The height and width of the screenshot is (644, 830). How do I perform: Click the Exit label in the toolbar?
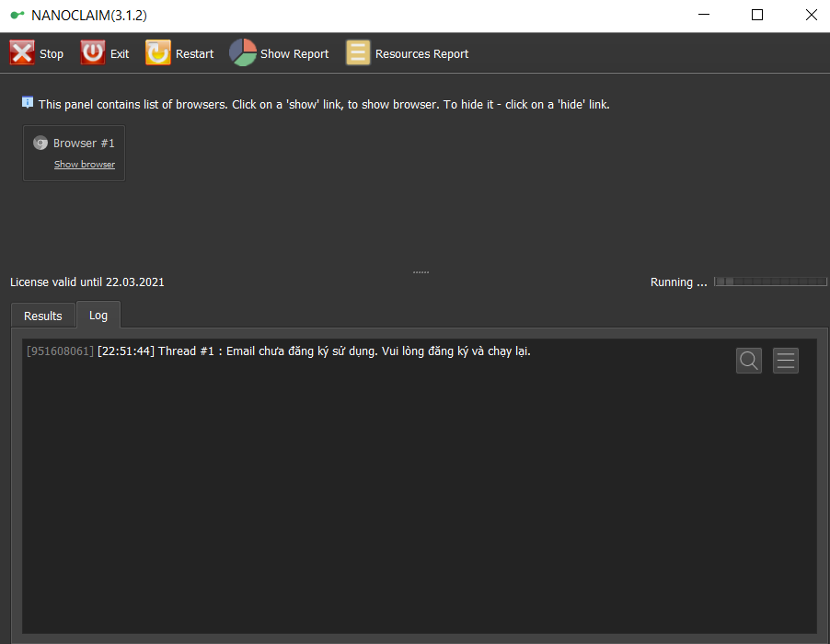click(x=120, y=54)
